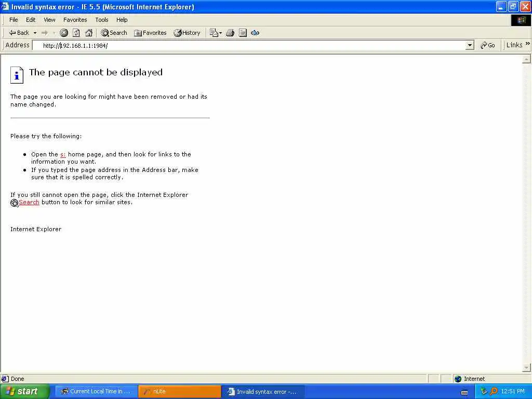Click the Done status page icon

[x=5, y=379]
